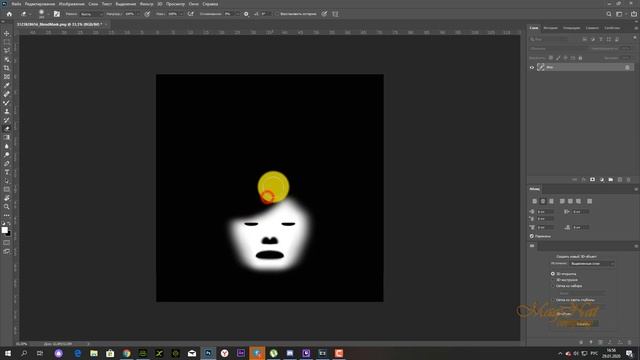640x360 pixels.
Task: Select the mesh from depth map radio option
Action: click(x=553, y=300)
